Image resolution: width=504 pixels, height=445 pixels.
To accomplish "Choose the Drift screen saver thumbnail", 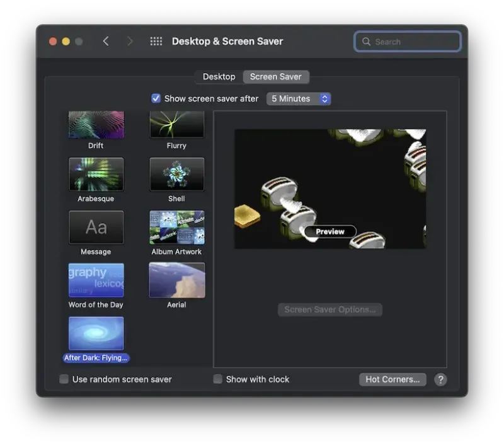I will 96,125.
